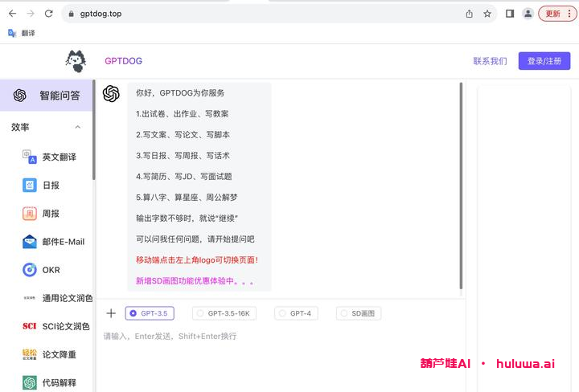This screenshot has width=579, height=392.
Task: Open the 代码解释 code explanation icon
Action: (30, 382)
